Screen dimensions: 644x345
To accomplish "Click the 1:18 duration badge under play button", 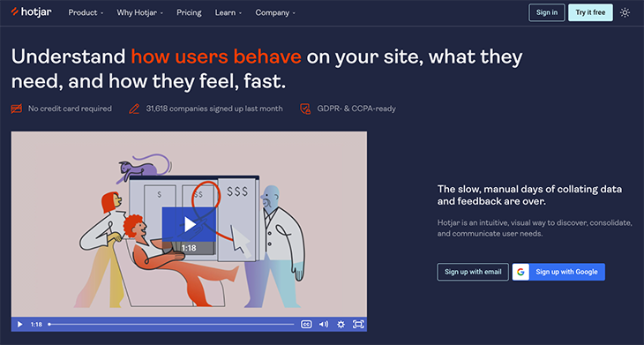I will point(189,248).
